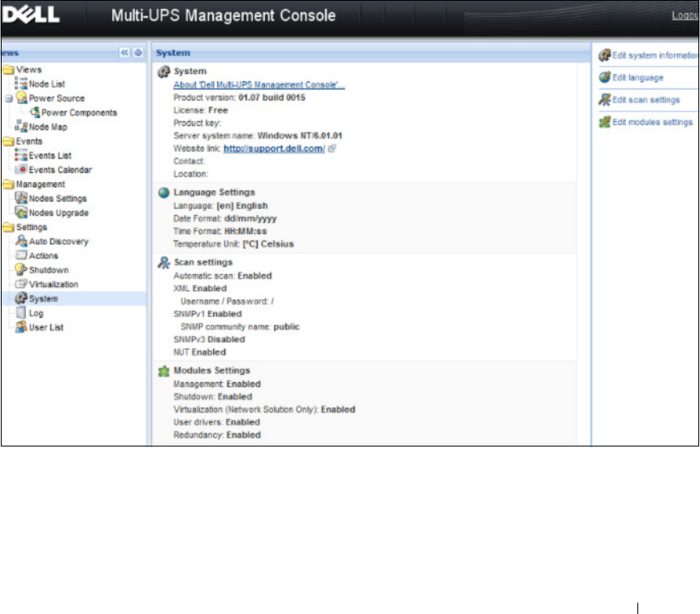Viewport: 700px width, 614px height.
Task: Open About Dell Multi-UPS Management Console link
Action: (x=259, y=84)
